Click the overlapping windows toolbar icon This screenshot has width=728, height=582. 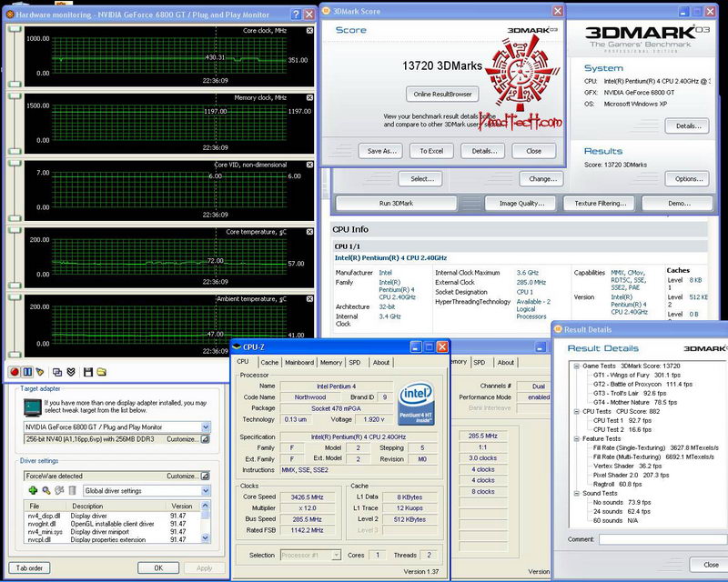[57, 372]
